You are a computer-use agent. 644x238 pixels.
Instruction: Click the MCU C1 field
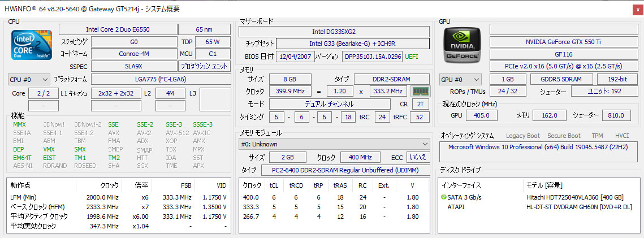click(x=213, y=54)
